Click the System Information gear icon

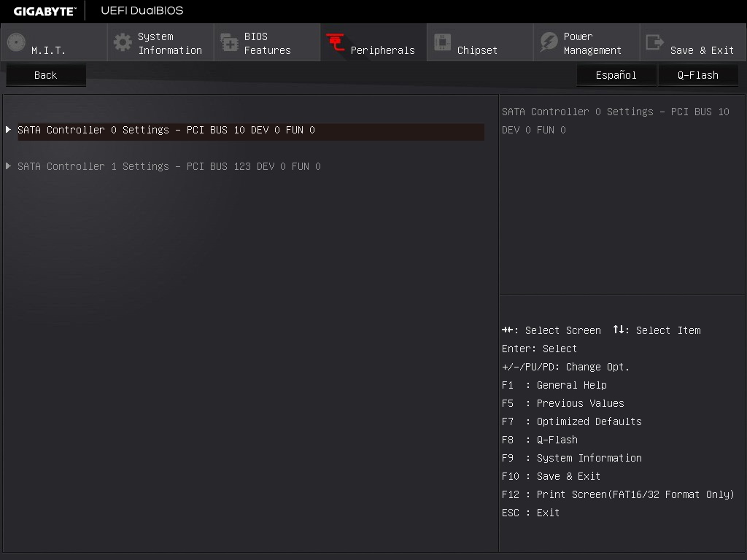pos(123,42)
